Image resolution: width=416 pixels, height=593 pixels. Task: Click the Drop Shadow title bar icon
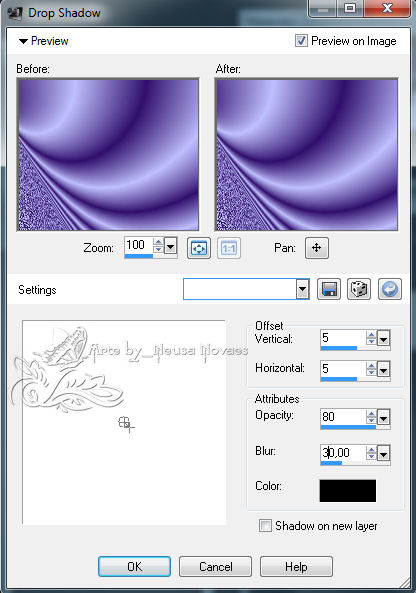(15, 13)
